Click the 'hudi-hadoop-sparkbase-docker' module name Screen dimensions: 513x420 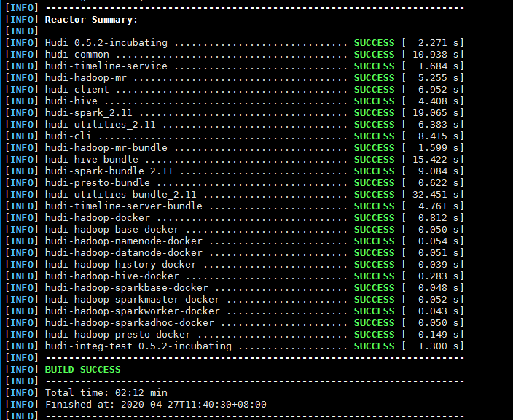[127, 288]
